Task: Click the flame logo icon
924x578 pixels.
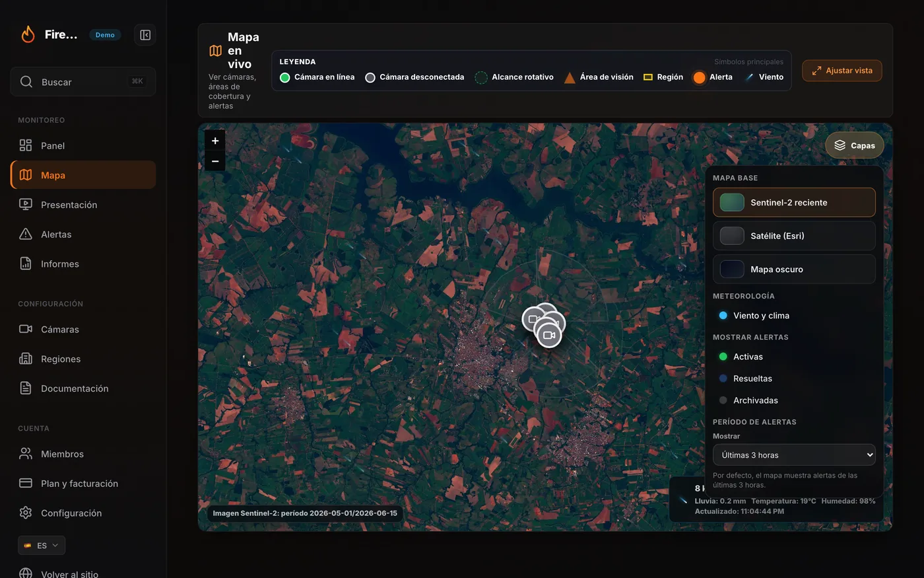Action: pos(28,34)
